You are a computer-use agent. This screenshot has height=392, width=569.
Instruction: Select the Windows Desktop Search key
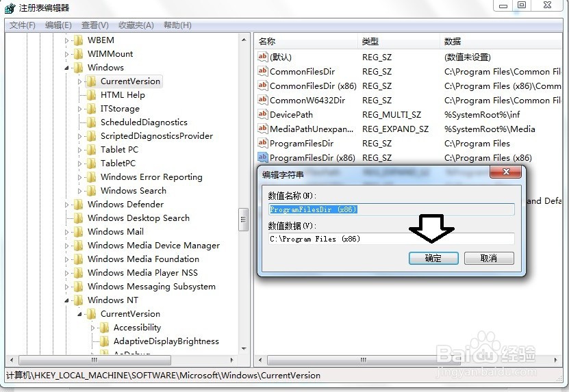[x=138, y=218]
